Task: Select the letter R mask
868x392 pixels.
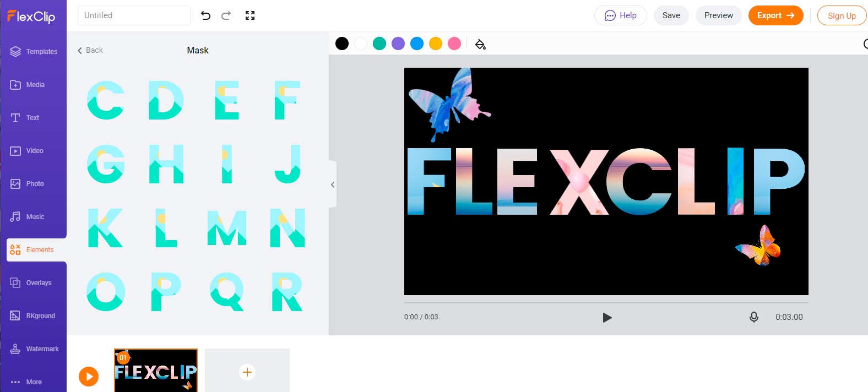Action: [287, 292]
